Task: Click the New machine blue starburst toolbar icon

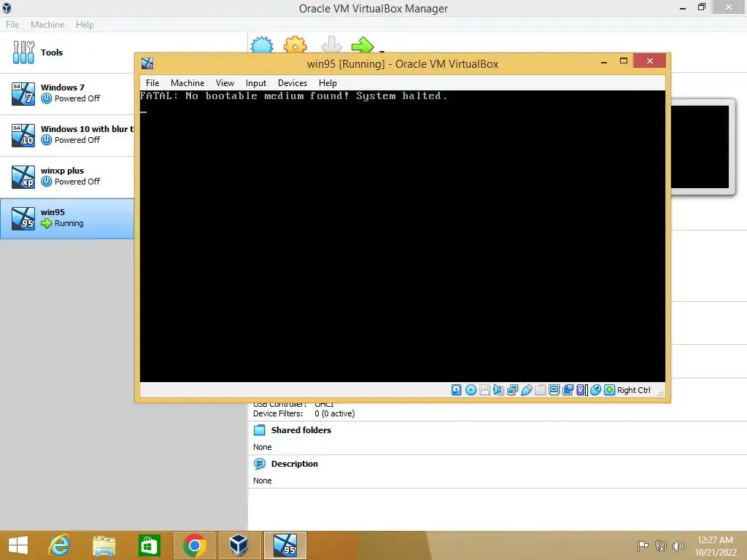Action: (262, 44)
